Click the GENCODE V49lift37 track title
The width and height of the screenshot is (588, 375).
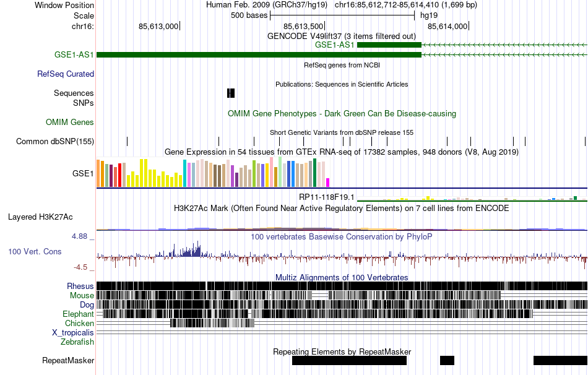[342, 36]
